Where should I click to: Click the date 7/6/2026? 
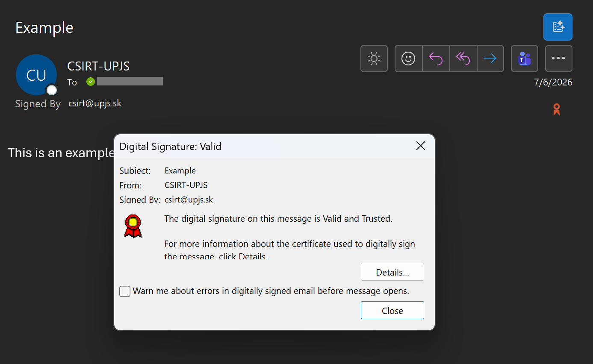(x=553, y=82)
